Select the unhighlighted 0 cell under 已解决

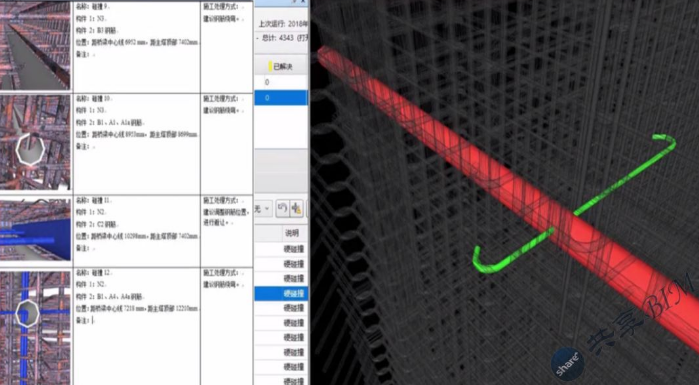[x=281, y=82]
